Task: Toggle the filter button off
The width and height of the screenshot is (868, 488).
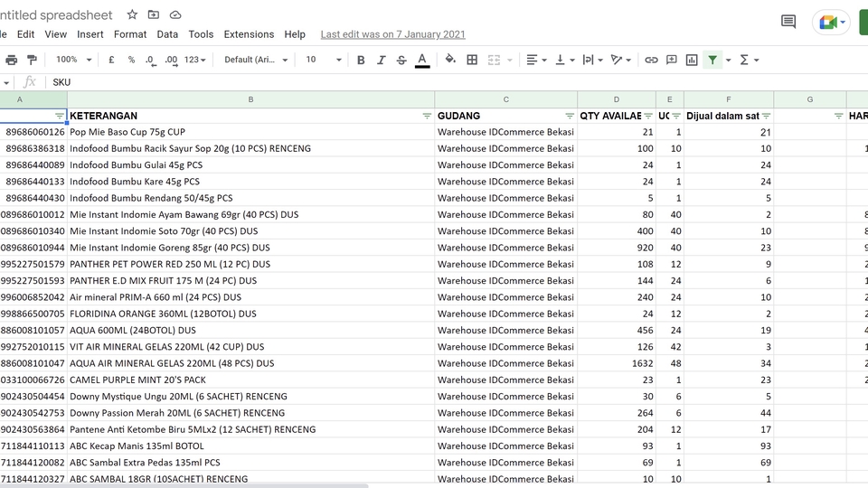Action: 712,60
